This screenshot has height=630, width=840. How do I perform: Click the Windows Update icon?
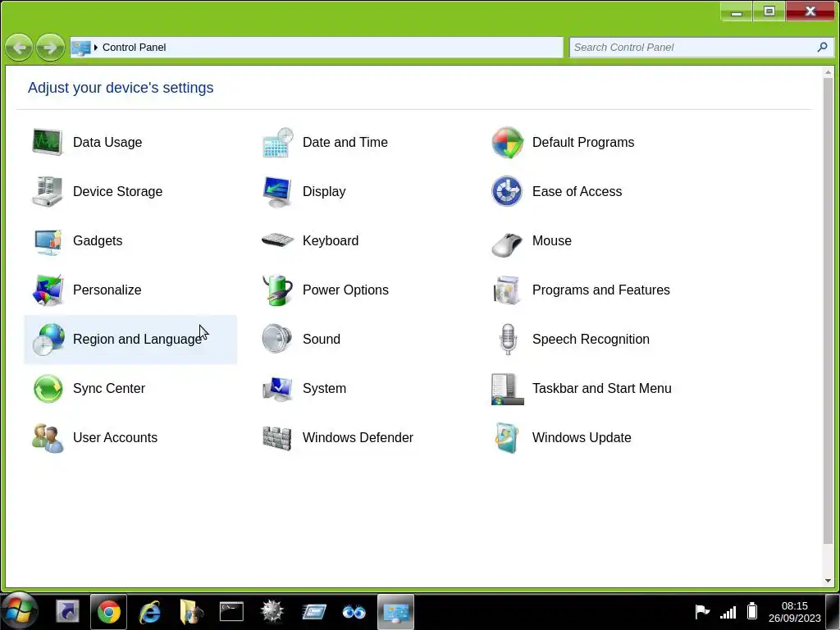pyautogui.click(x=507, y=438)
